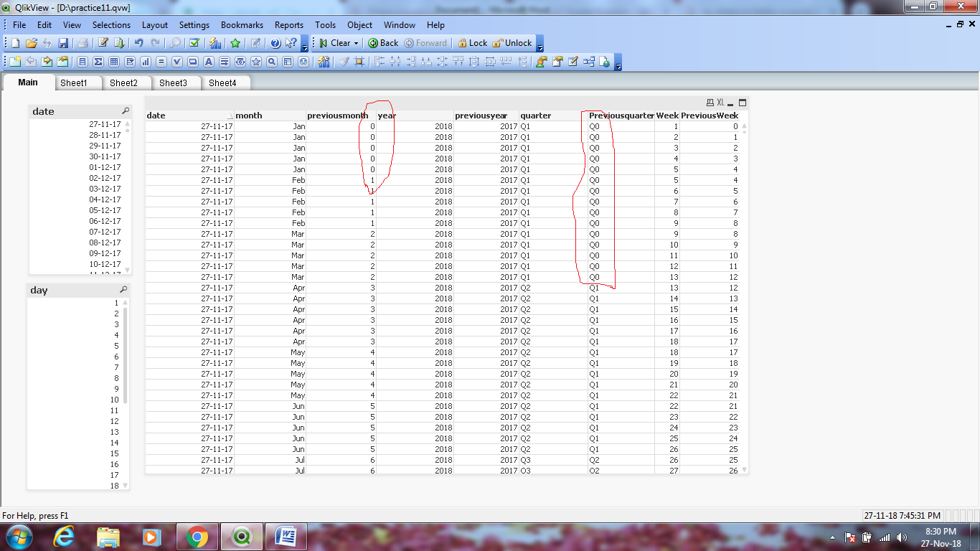Open the Table Viewer icon
980x551 pixels.
click(x=589, y=62)
